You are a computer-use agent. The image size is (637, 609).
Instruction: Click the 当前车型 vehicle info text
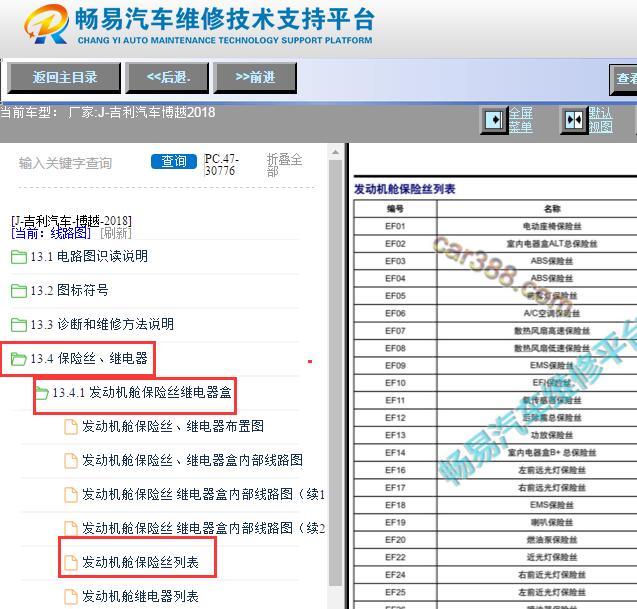(108, 112)
